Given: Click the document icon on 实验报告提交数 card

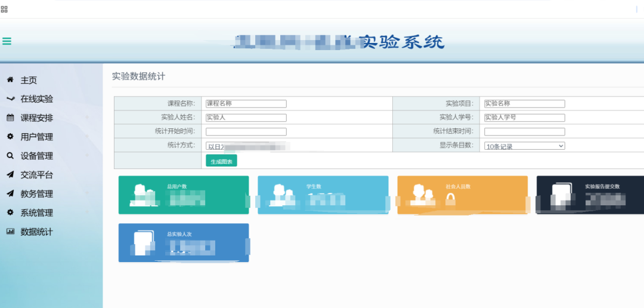Looking at the screenshot, I should point(561,196).
